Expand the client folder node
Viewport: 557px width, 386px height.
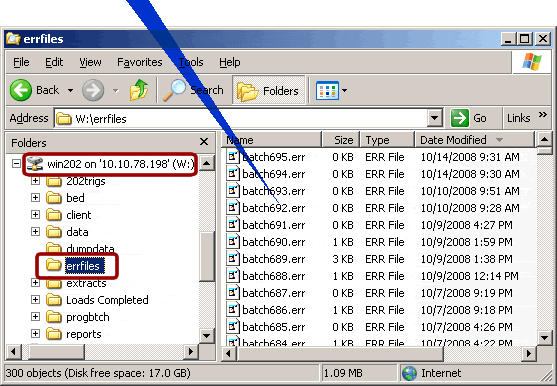(35, 215)
